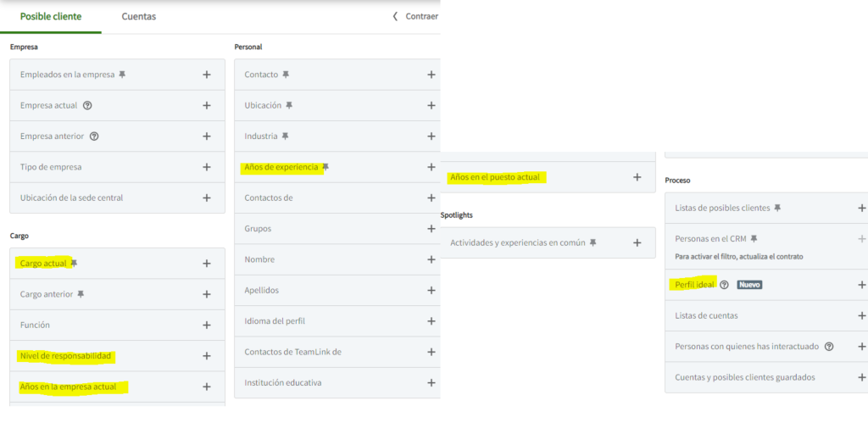Expand the Empresa anterior filter
868x434 pixels.
pyautogui.click(x=207, y=136)
